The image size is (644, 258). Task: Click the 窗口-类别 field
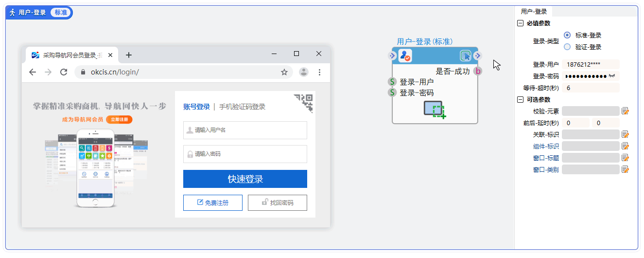tap(591, 169)
